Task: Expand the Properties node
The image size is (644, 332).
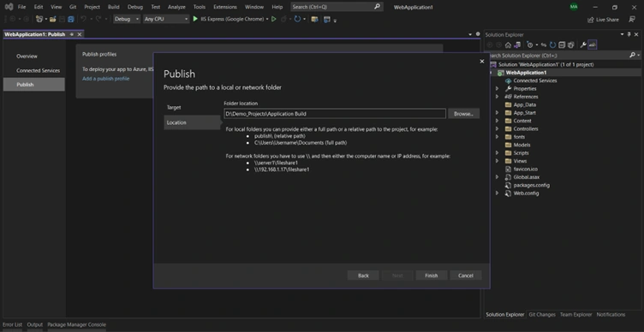Action: point(497,89)
